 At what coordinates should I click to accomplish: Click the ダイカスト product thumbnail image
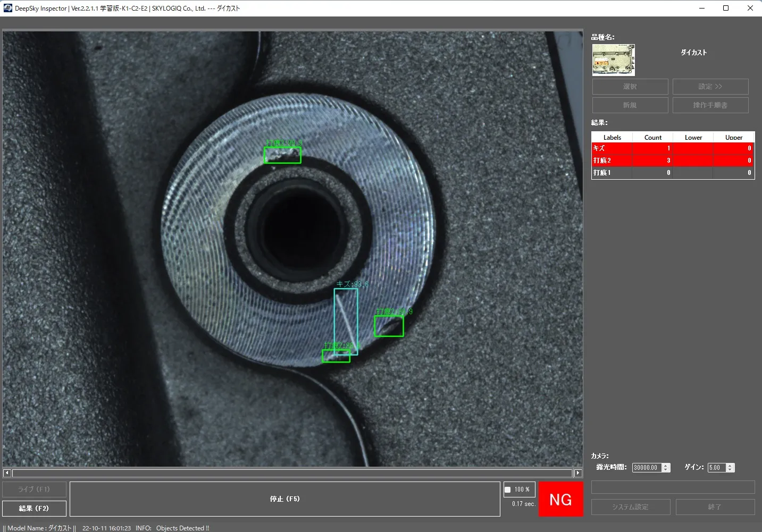pyautogui.click(x=614, y=60)
